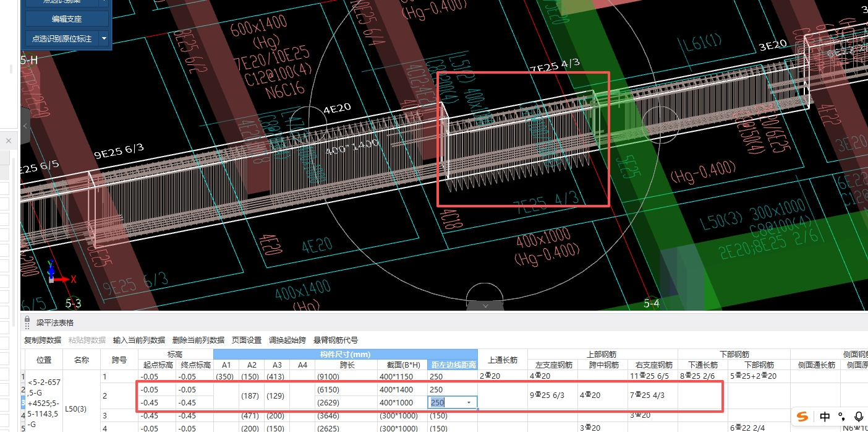This screenshot has width=868, height=432.
Task: Click the 6Φ22 2/4 bottom rebar cell
Action: [759, 428]
